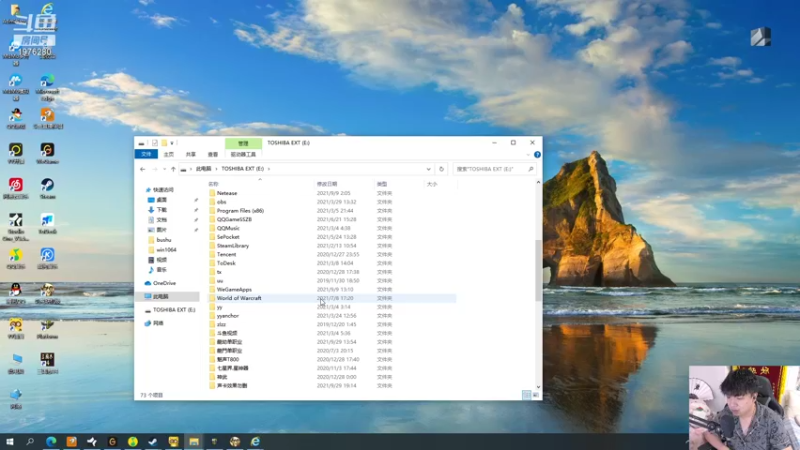Click the search magnifier in Explorer search box
The image size is (800, 450).
click(531, 169)
